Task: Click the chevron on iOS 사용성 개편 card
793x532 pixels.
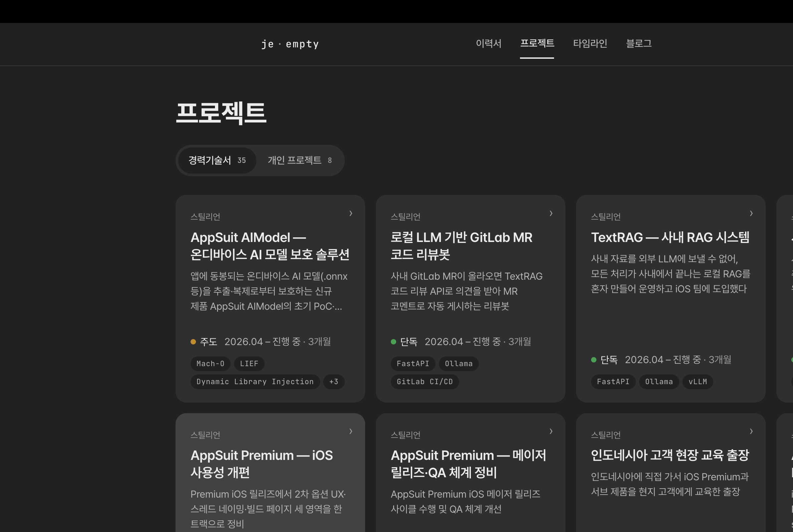Action: [351, 431]
